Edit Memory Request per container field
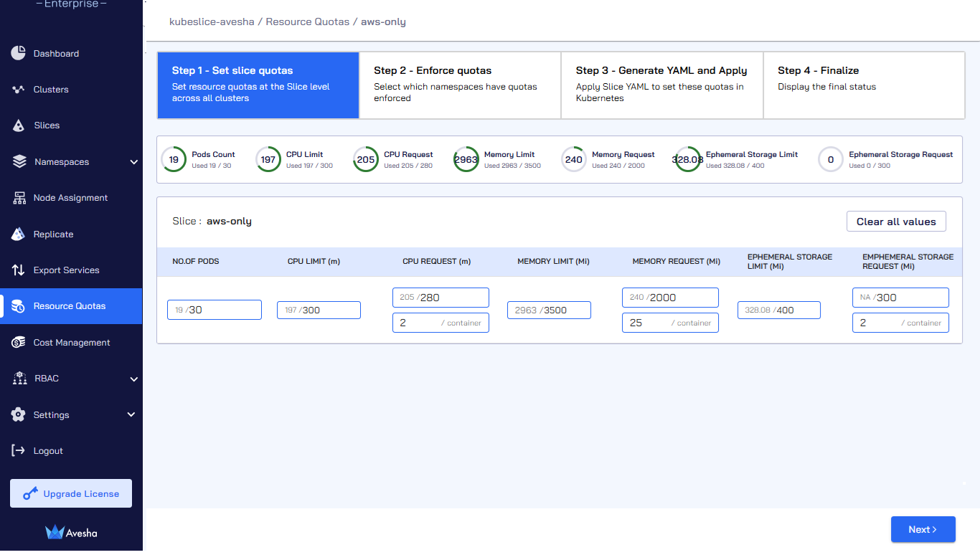Viewport: 980px width, 560px height. pos(670,323)
